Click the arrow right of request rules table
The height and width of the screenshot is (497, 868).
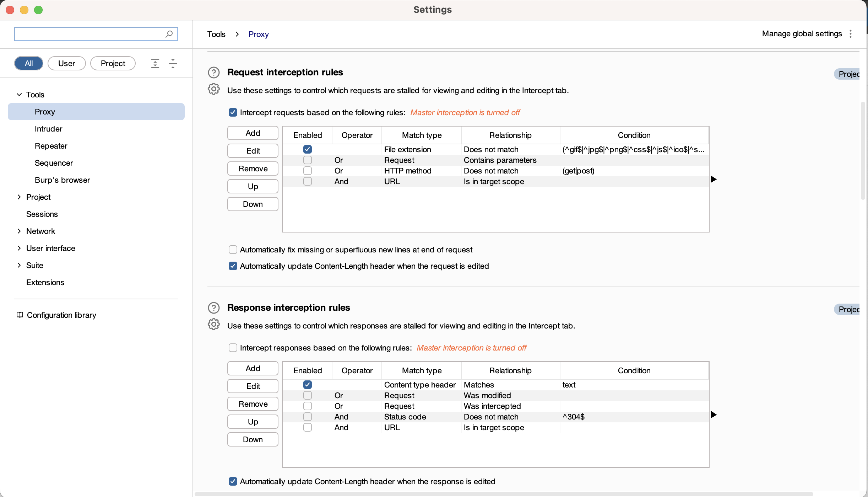tap(714, 179)
